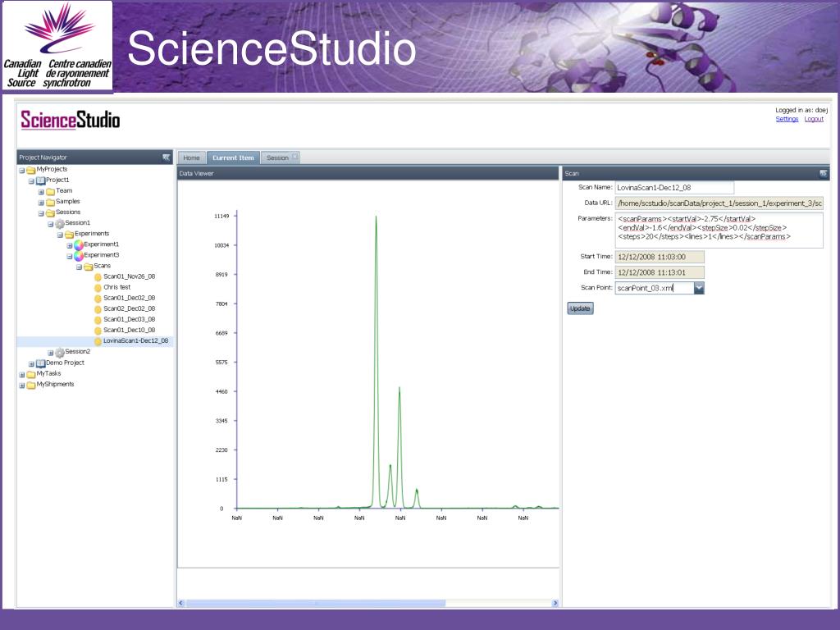
Task: Click the Chris test scan icon
Action: coord(98,288)
